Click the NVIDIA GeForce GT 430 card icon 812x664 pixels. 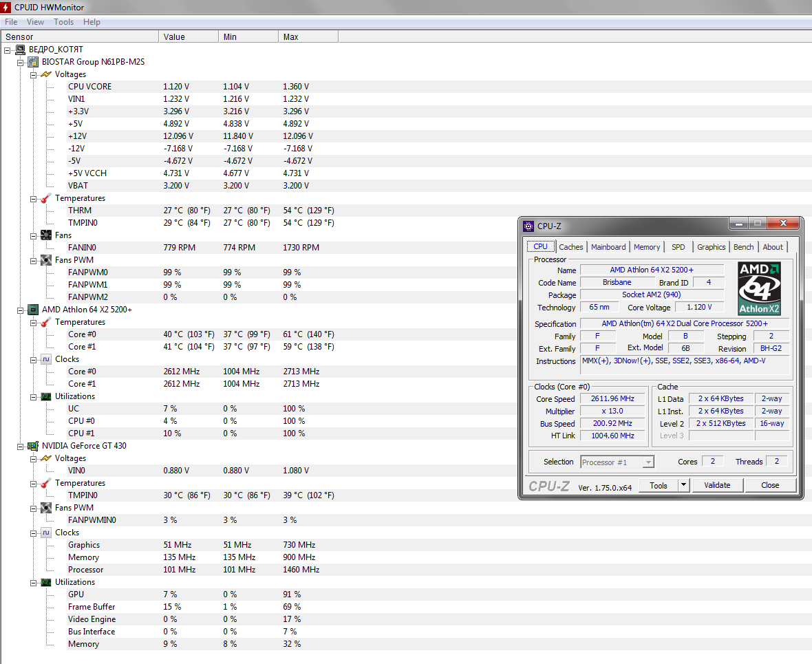32,446
